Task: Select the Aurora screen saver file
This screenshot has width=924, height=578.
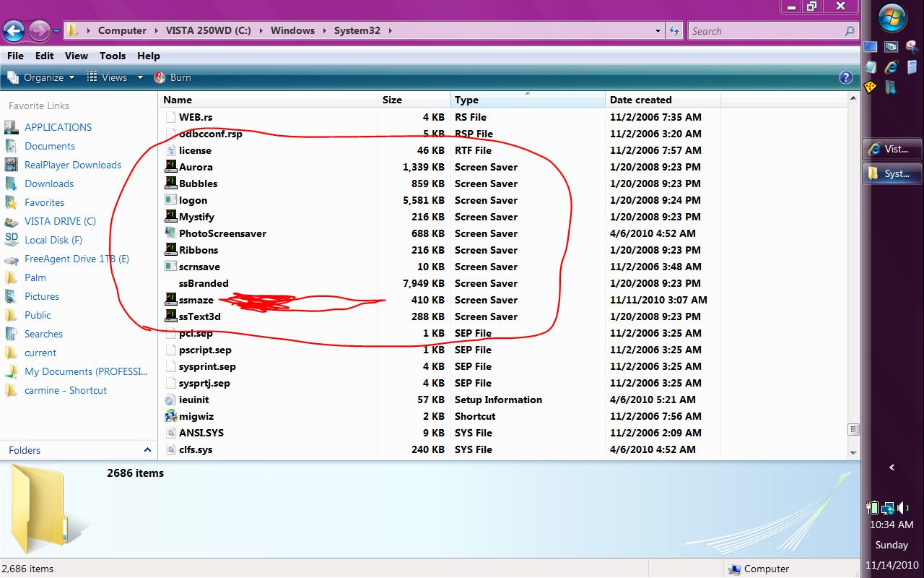Action: (196, 167)
